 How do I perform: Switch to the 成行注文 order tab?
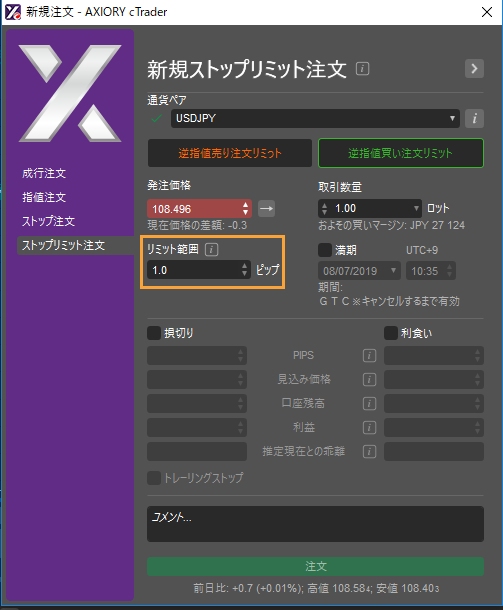tap(44, 173)
